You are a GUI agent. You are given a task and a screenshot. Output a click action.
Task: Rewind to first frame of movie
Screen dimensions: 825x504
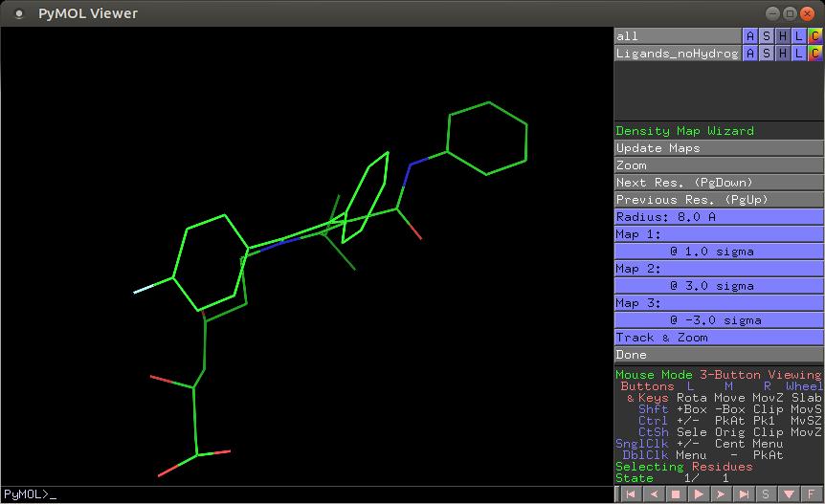tap(630, 494)
